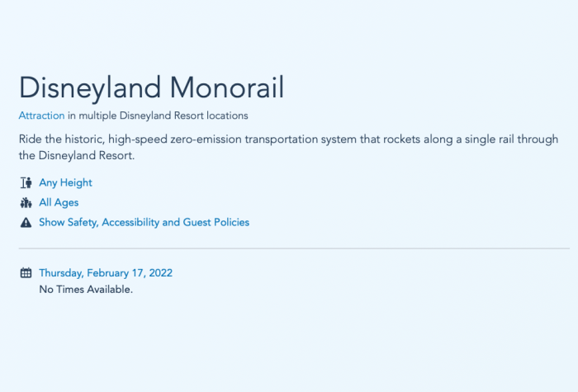This screenshot has height=392, width=578.
Task: Open the Thursday, February 17, 2022 date picker
Action: (x=106, y=273)
